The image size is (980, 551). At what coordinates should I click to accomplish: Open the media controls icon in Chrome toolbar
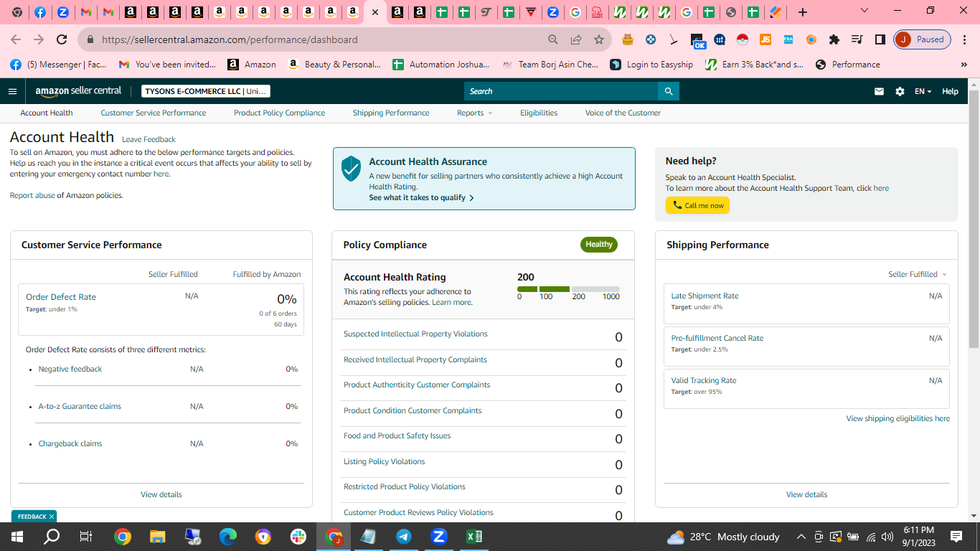tap(857, 39)
